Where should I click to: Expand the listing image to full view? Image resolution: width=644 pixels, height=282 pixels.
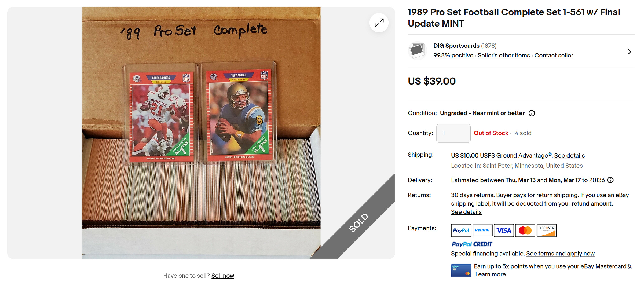379,23
